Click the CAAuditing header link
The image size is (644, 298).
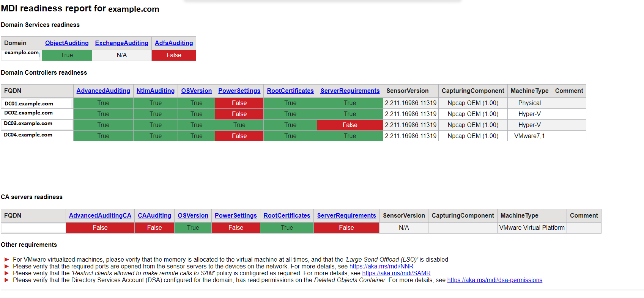tap(154, 216)
